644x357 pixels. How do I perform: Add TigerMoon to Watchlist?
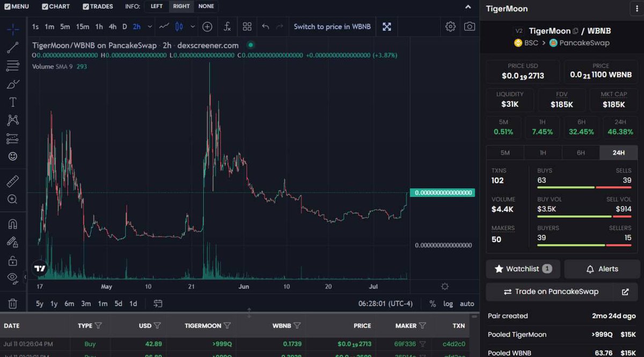[x=523, y=268]
